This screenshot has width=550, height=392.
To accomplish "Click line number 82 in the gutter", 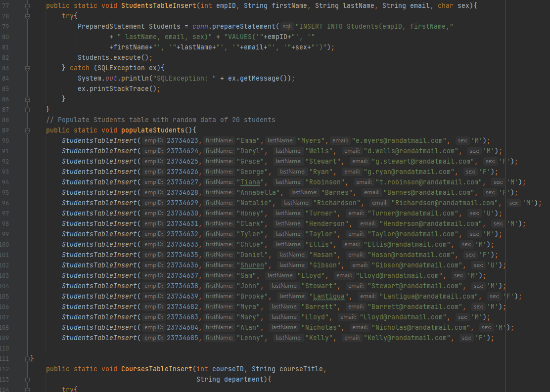I will point(5,57).
